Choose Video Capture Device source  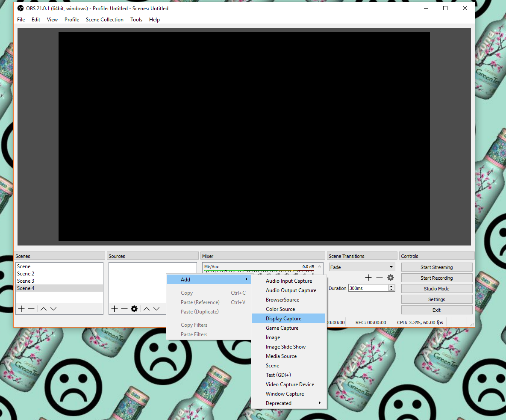[289, 385]
